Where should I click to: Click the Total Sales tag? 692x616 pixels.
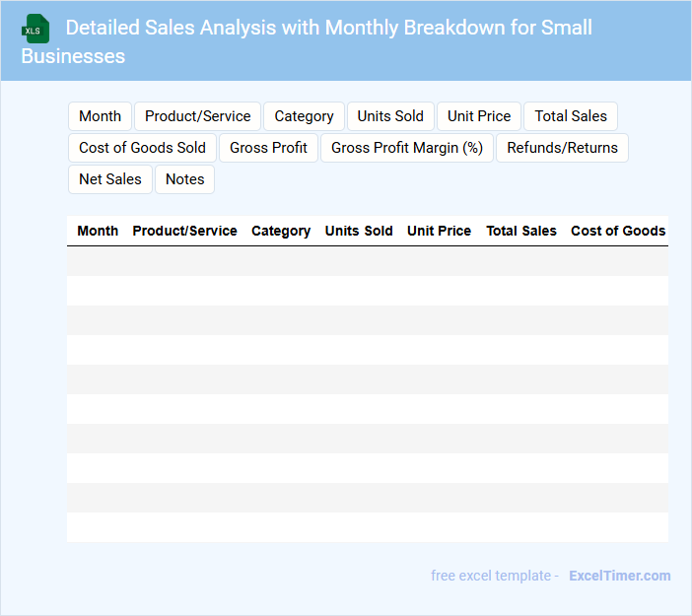[x=571, y=116]
